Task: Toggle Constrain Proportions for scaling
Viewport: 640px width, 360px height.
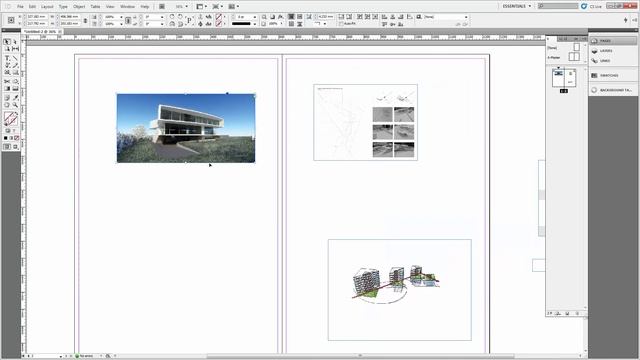Action: click(x=128, y=20)
